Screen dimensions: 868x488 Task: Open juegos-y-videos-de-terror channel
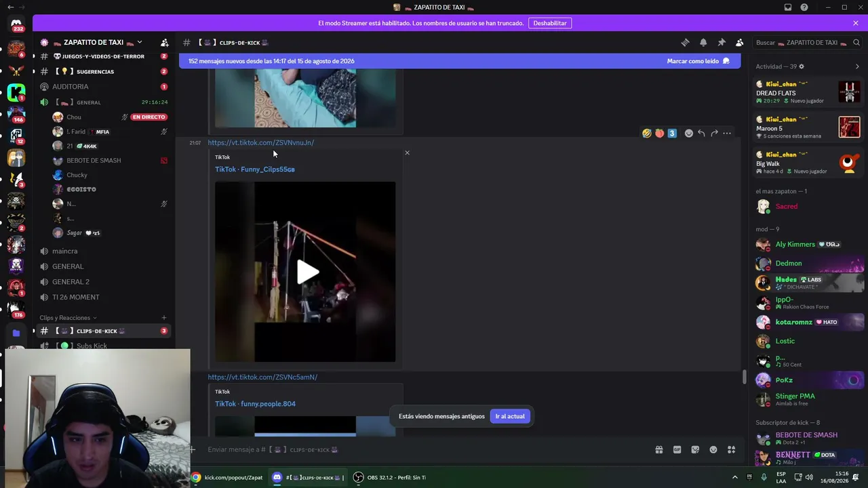[x=103, y=56]
